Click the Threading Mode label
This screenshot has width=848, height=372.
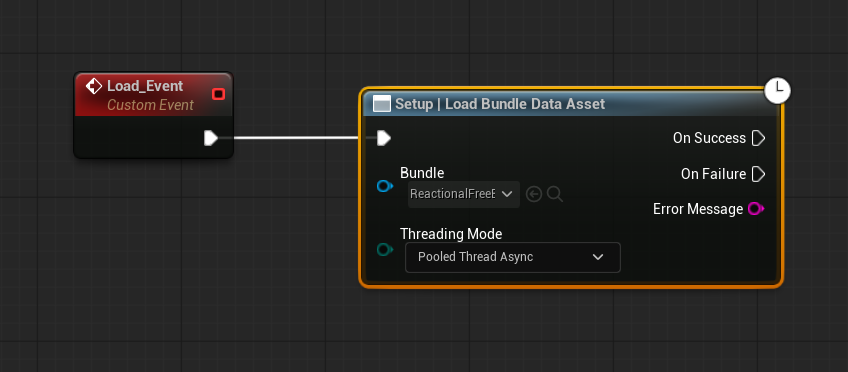point(451,234)
